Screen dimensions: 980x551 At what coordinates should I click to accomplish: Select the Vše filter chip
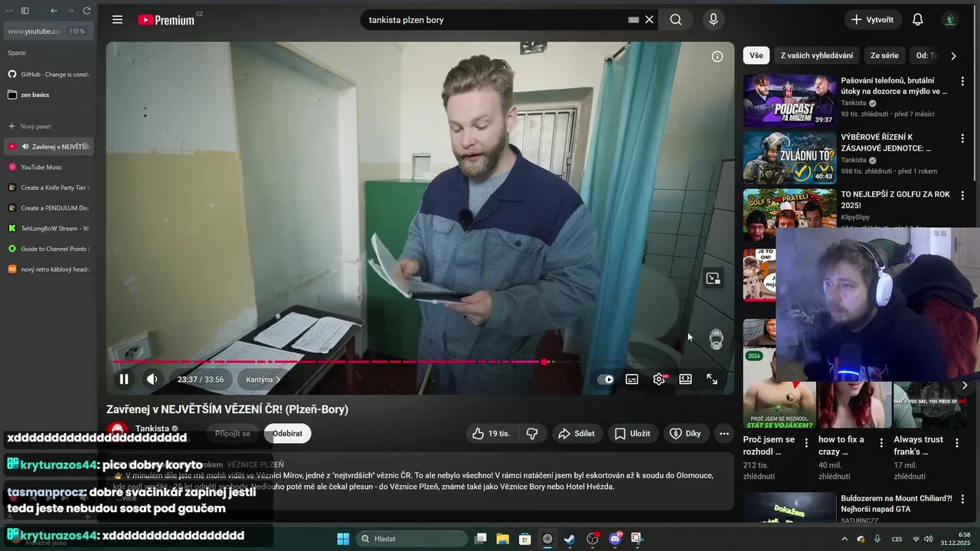pos(756,55)
